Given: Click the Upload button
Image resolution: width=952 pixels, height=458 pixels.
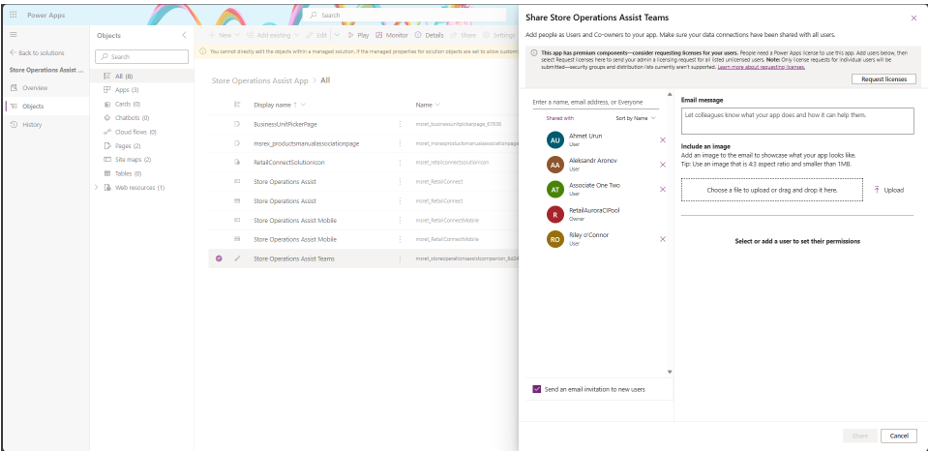Looking at the screenshot, I should pyautogui.click(x=889, y=190).
